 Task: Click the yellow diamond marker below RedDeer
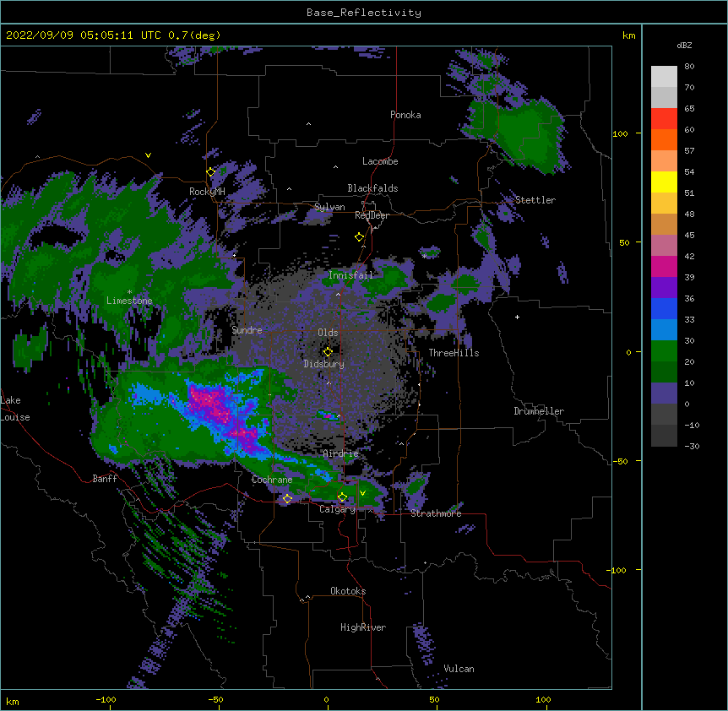(x=359, y=237)
